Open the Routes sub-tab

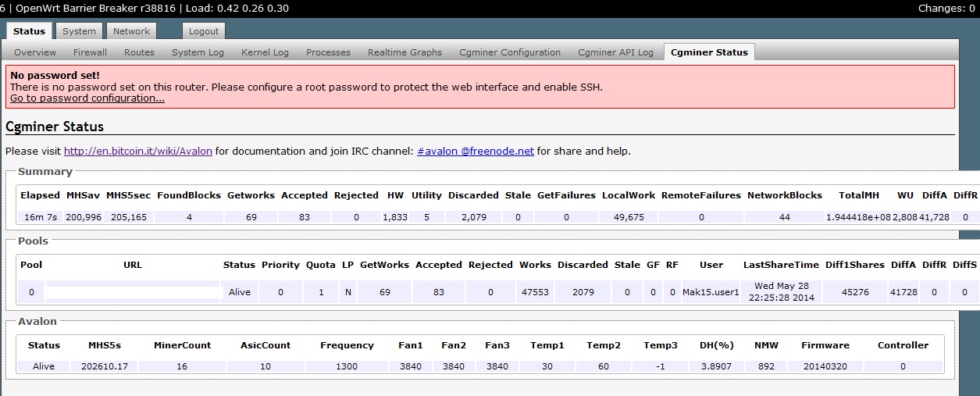pyautogui.click(x=139, y=52)
